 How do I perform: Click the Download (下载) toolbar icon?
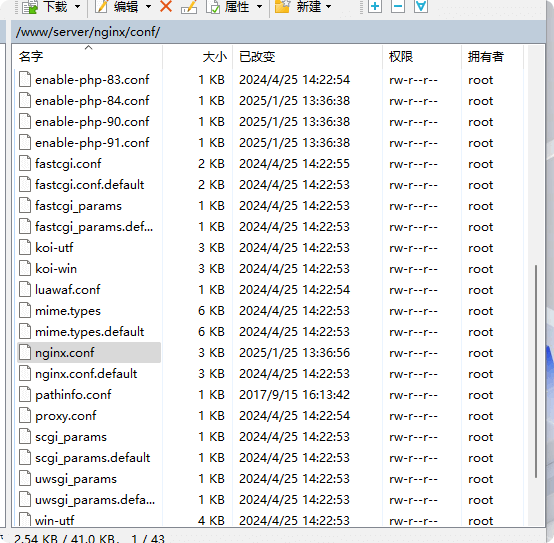pos(30,6)
